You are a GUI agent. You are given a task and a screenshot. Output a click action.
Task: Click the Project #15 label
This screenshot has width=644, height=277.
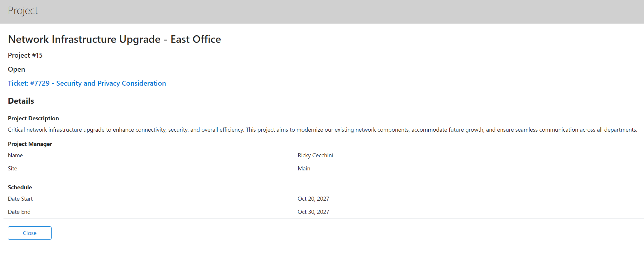(x=25, y=55)
